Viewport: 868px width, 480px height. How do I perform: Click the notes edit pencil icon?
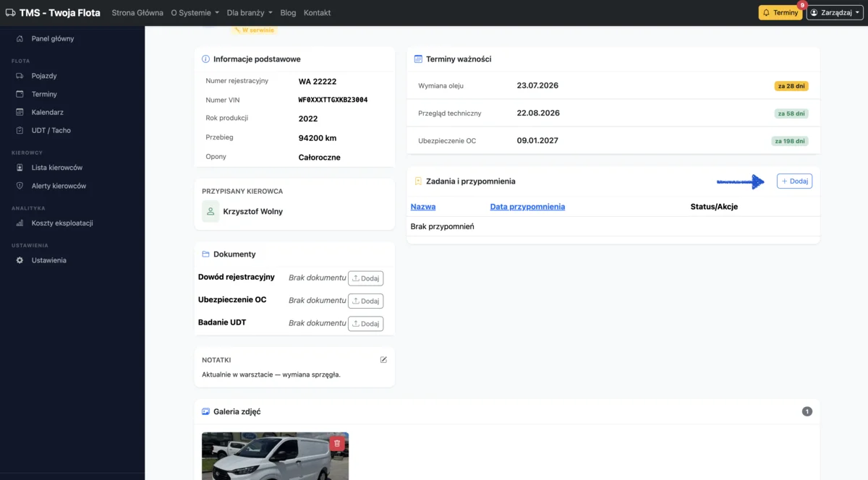(383, 359)
